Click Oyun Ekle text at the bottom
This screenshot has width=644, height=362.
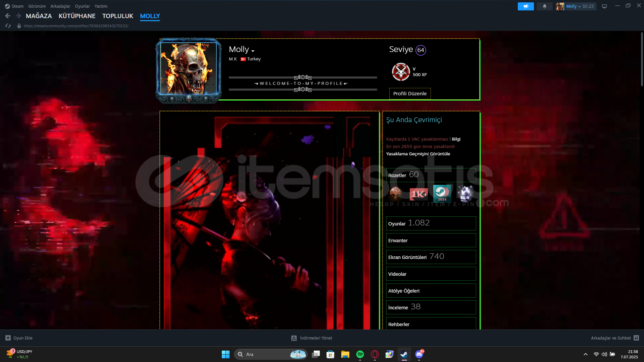pos(23,338)
